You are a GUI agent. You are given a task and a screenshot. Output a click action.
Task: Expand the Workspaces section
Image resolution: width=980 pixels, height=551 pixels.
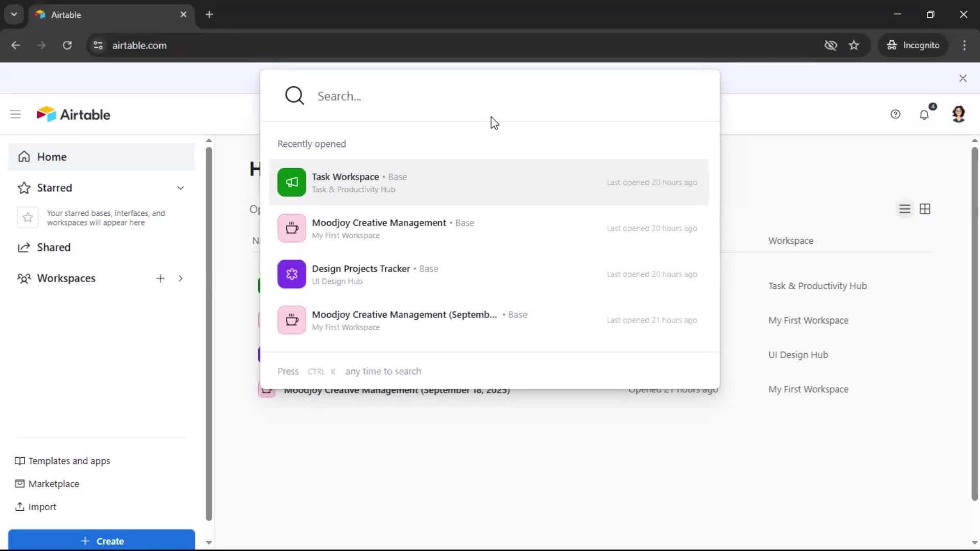click(180, 279)
